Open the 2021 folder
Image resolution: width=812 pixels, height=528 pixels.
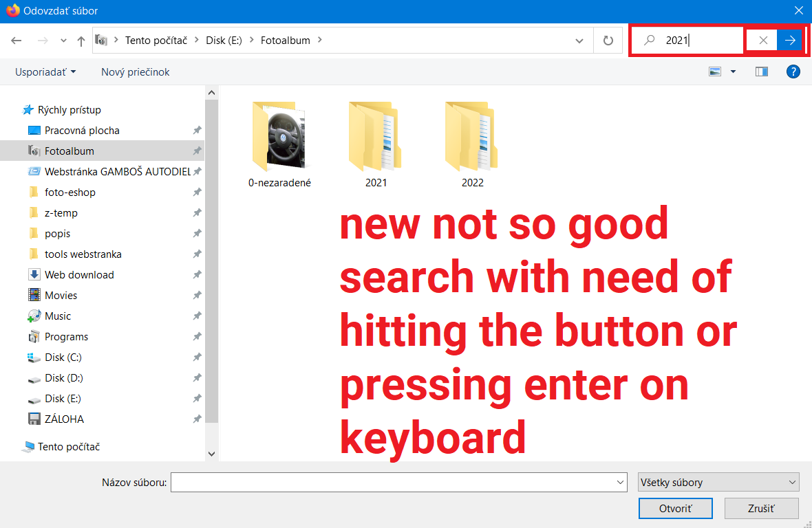(376, 137)
